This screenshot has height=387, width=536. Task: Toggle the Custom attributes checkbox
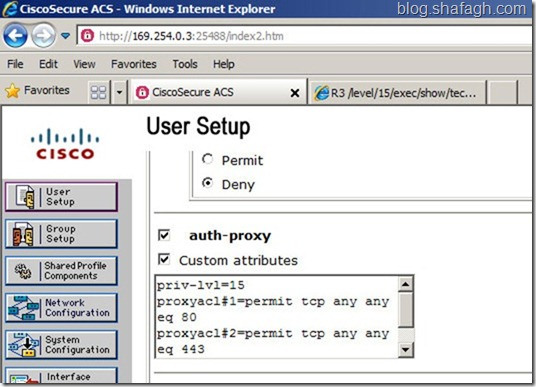(x=164, y=260)
